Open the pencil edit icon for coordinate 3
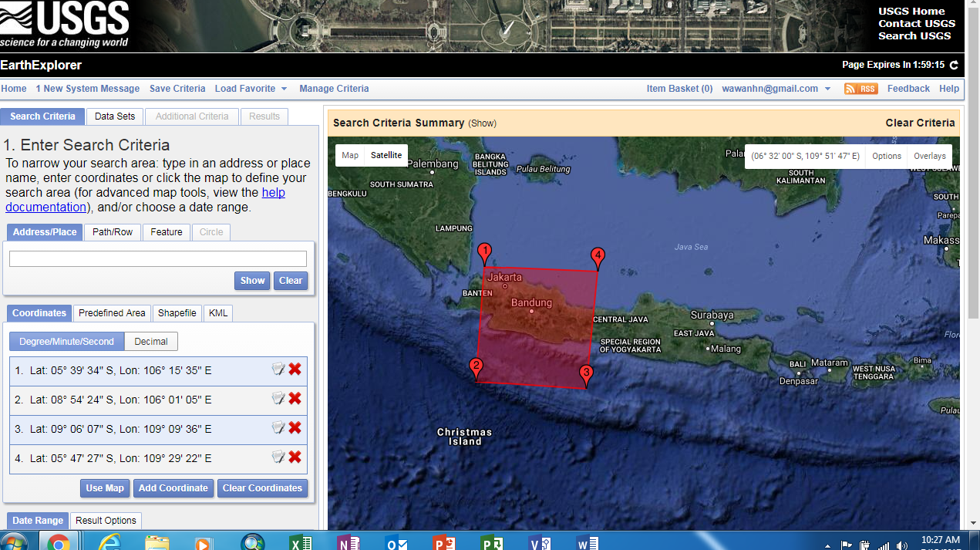Image resolution: width=980 pixels, height=550 pixels. pos(278,427)
